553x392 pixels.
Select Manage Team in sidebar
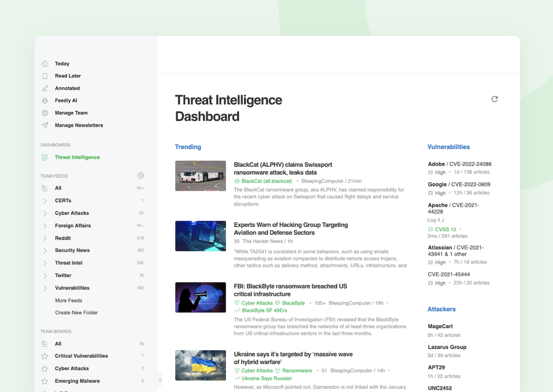(x=71, y=113)
